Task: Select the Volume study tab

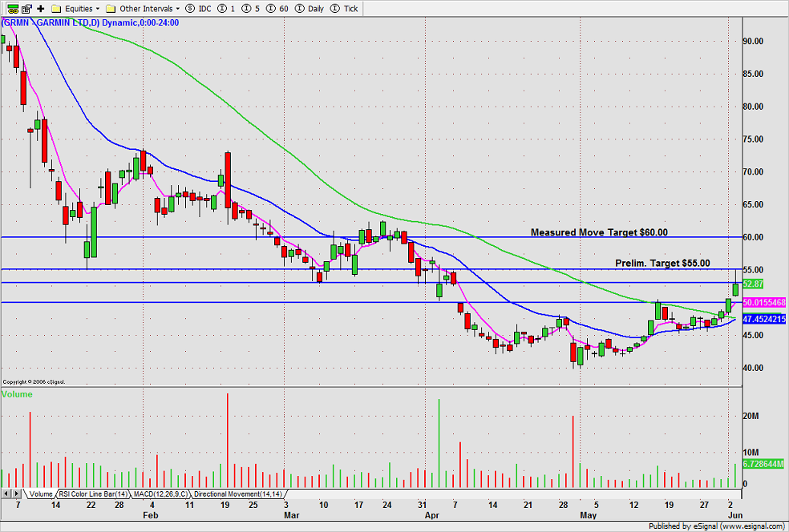Action: pos(40,494)
